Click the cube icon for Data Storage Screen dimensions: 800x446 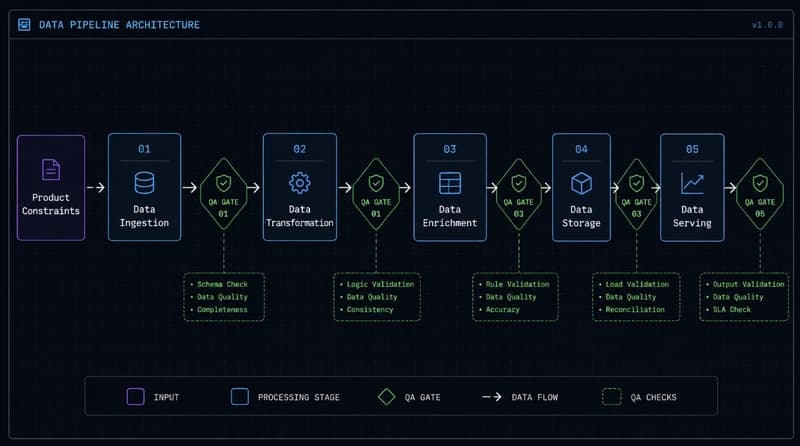581,183
